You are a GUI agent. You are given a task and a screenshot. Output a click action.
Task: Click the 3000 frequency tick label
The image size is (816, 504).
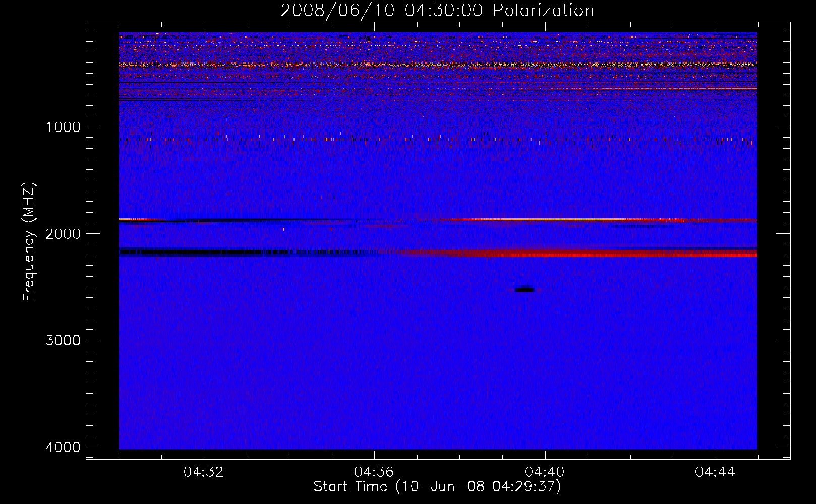[63, 340]
